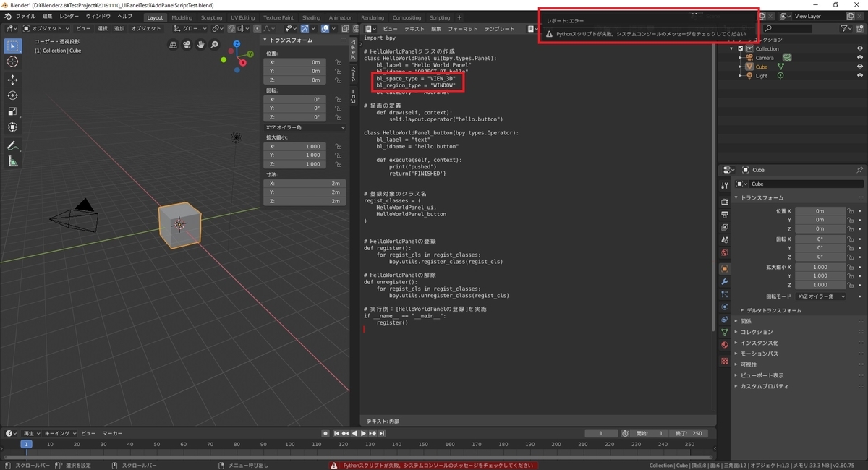Click the zoom view magnifier icon
This screenshot has height=470, width=868.
214,45
